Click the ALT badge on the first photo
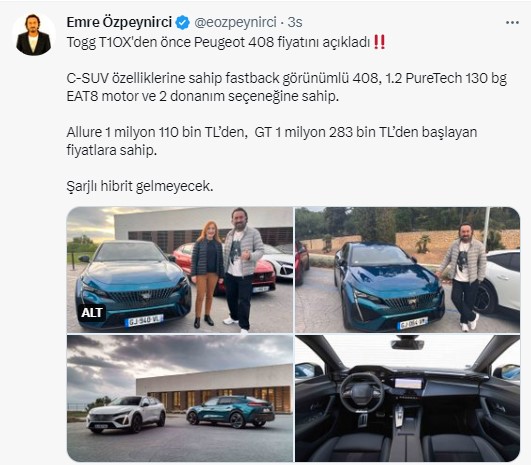Viewport: 531px width, 465px height. 91,313
